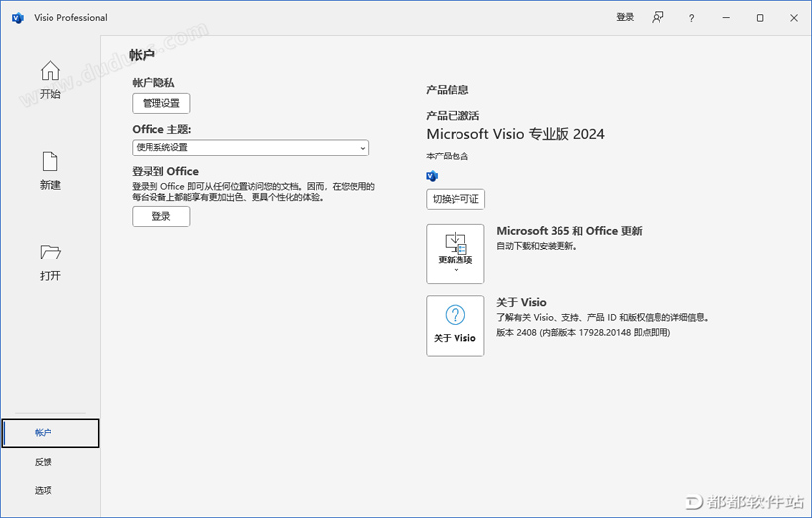Open the 更新选项 update options menu
This screenshot has width=812, height=518.
point(456,254)
